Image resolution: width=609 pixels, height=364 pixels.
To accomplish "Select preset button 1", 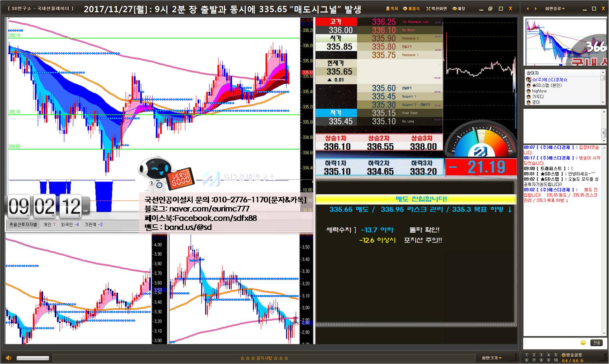I will click(527, 355).
